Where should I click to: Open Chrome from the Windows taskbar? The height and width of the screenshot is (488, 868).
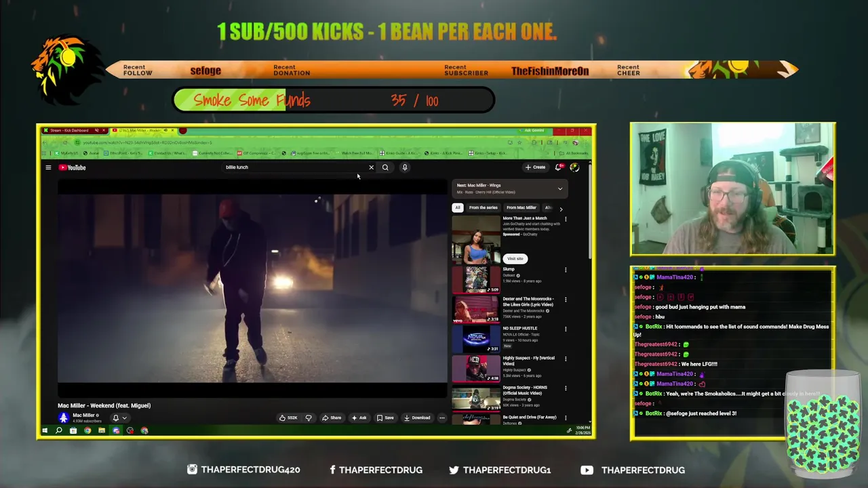click(x=87, y=430)
